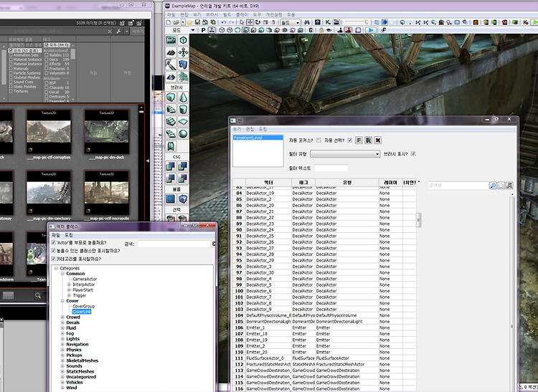
Task: Expand the Navigation category
Action: (x=63, y=345)
